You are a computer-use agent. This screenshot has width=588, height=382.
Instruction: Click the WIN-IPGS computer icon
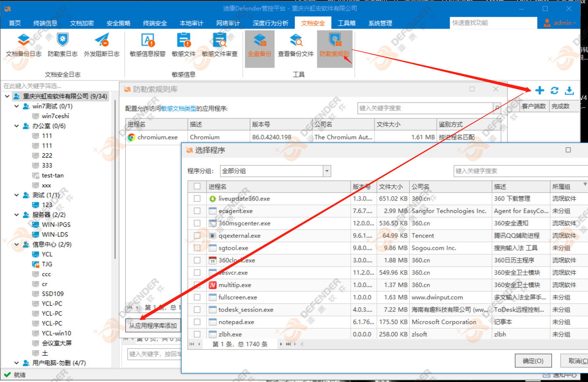pos(36,225)
